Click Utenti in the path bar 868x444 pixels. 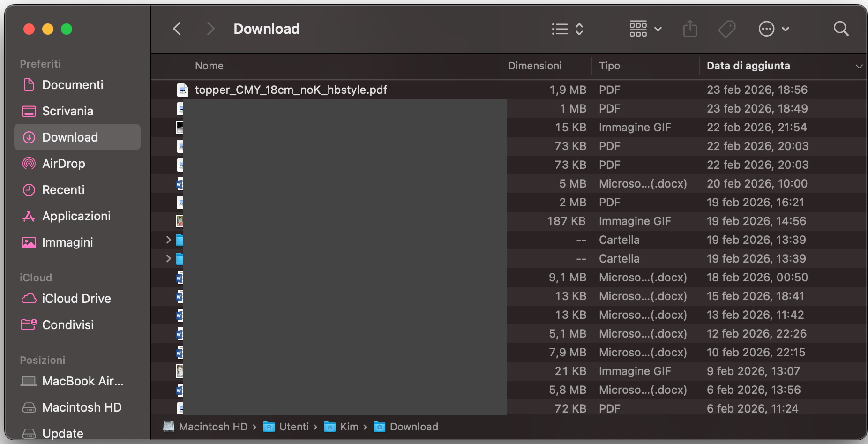294,427
